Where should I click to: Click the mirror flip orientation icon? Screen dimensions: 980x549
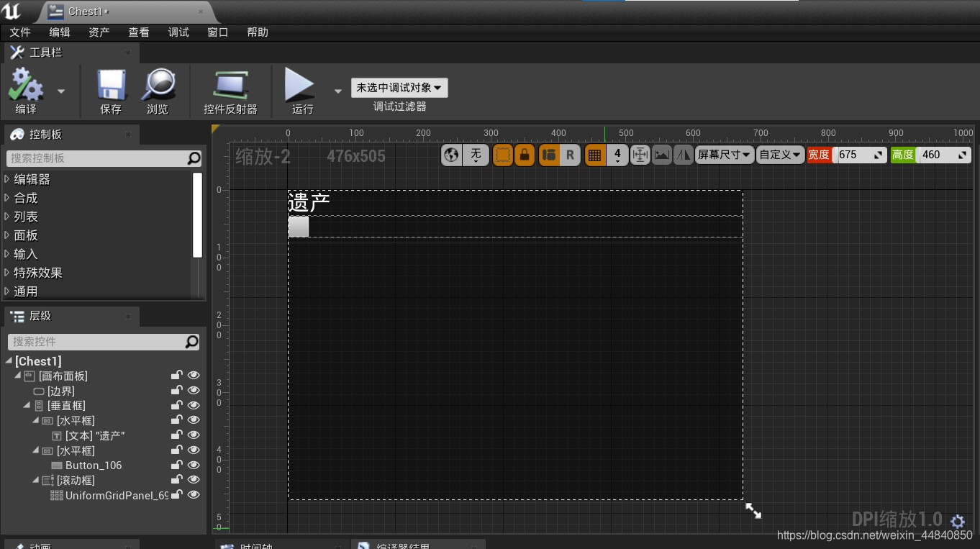(684, 155)
